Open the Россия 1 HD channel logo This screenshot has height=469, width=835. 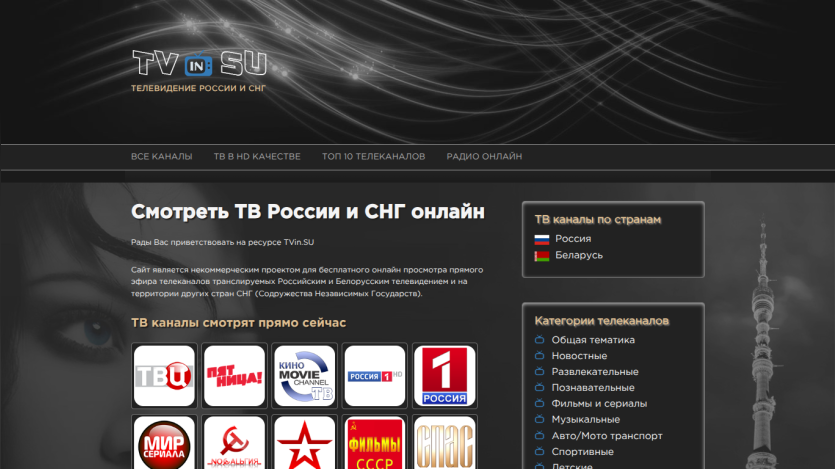click(x=375, y=376)
